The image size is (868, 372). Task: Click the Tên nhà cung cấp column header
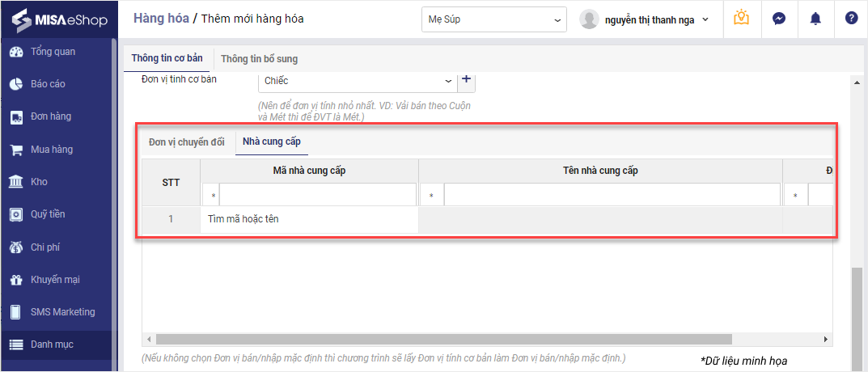(600, 171)
